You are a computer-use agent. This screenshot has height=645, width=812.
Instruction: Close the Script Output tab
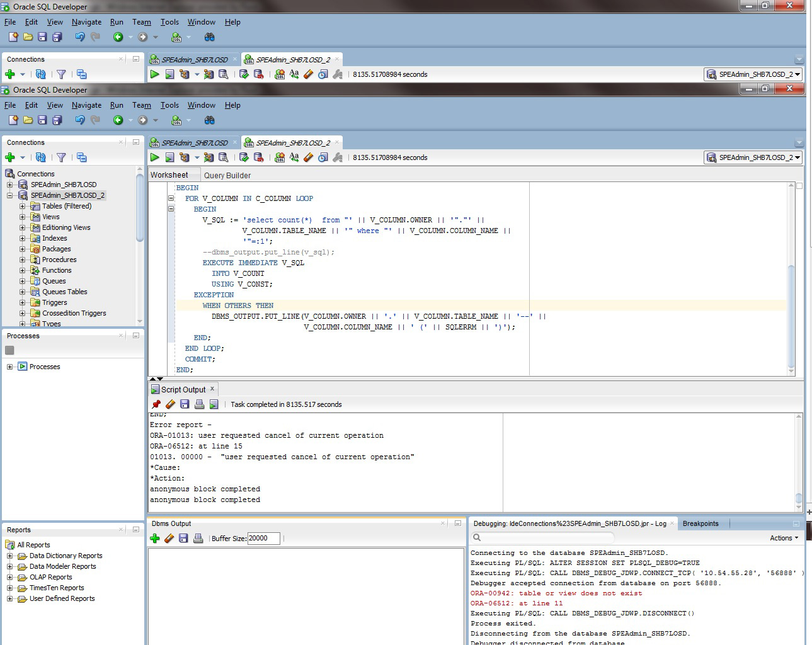click(212, 389)
